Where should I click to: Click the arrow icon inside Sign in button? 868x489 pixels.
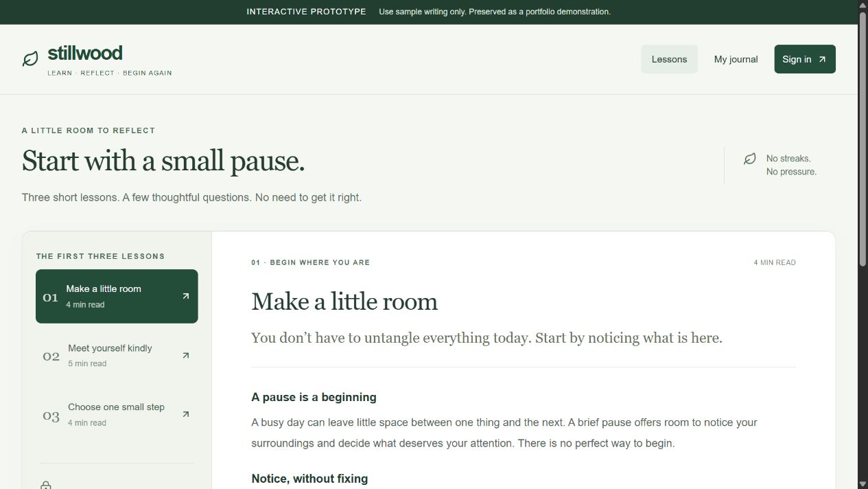(x=822, y=59)
